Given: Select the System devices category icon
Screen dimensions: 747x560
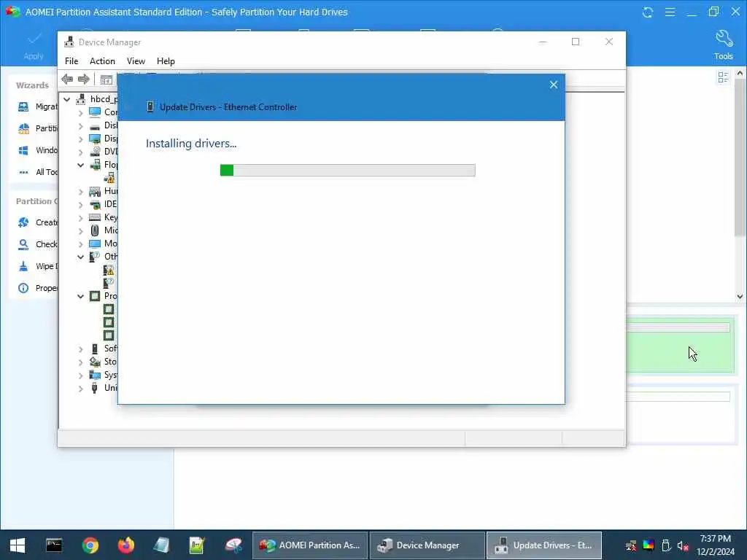Looking at the screenshot, I should (x=95, y=376).
